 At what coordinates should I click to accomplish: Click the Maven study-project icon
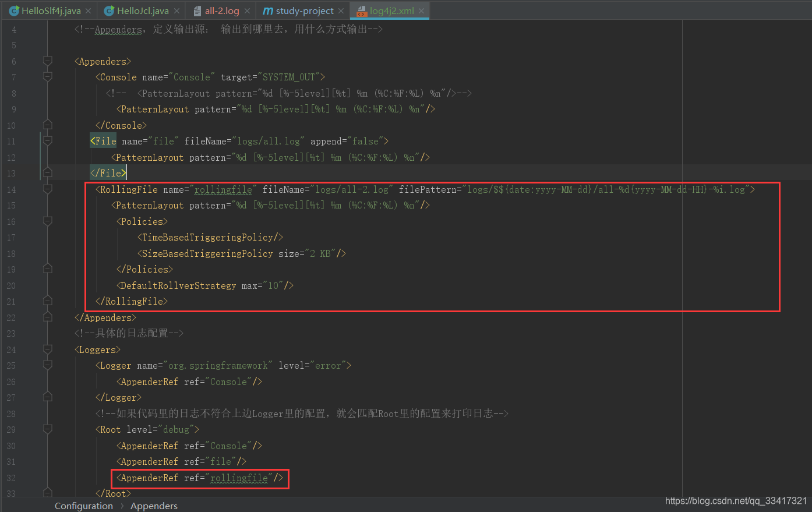[x=268, y=10]
